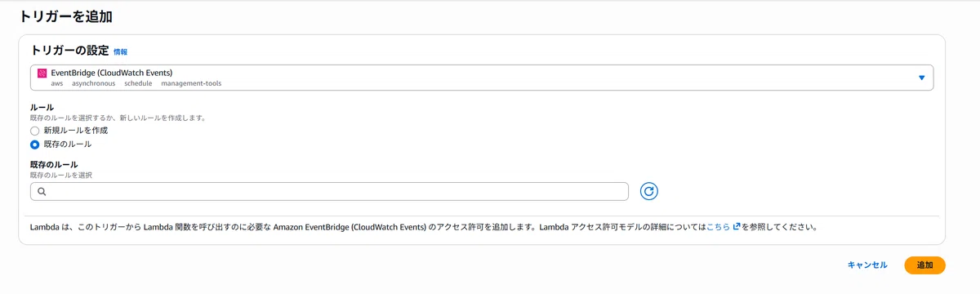Click the キャンセル button
The image size is (980, 294).
click(867, 265)
